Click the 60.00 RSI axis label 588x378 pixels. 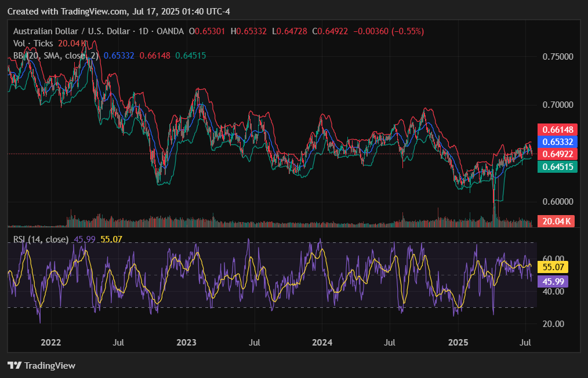click(x=554, y=259)
